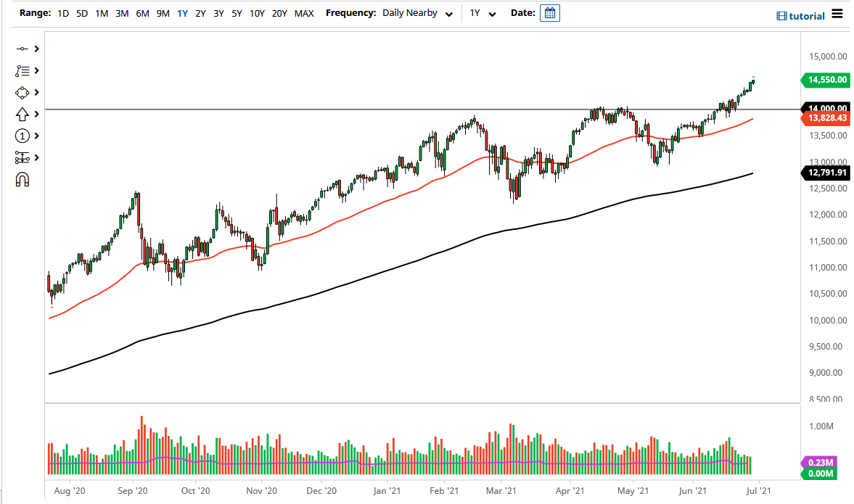Toggle the magnet snap tool
The height and width of the screenshot is (504, 854).
pyautogui.click(x=22, y=179)
